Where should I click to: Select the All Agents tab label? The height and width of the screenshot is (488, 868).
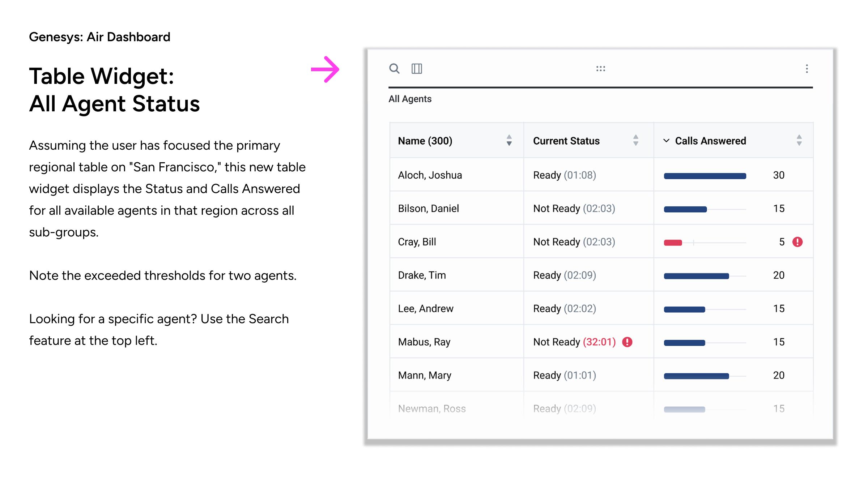(410, 99)
